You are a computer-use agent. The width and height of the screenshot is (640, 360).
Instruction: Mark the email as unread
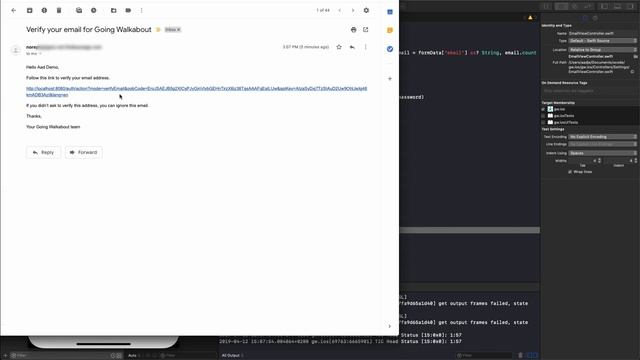click(79, 10)
